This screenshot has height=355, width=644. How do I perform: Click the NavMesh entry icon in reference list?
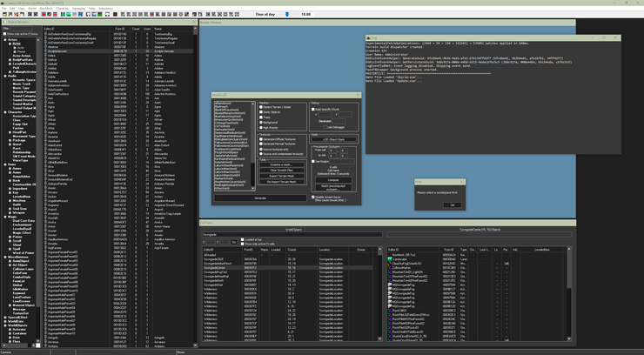pos(391,255)
